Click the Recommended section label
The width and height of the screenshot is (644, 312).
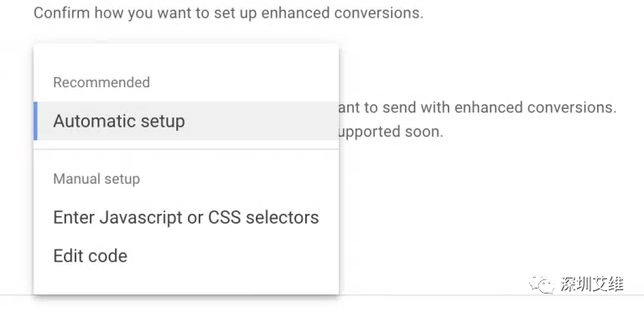pos(101,82)
